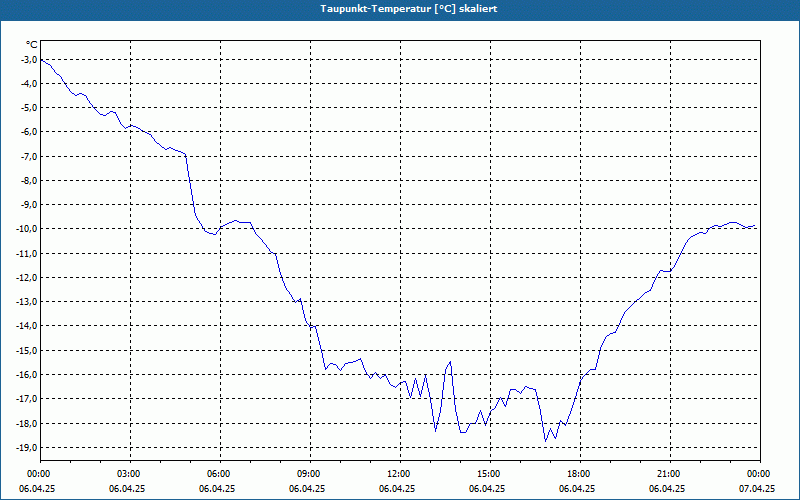The width and height of the screenshot is (800, 500).
Task: Click the -11,0 y-axis label
Action: point(27,253)
